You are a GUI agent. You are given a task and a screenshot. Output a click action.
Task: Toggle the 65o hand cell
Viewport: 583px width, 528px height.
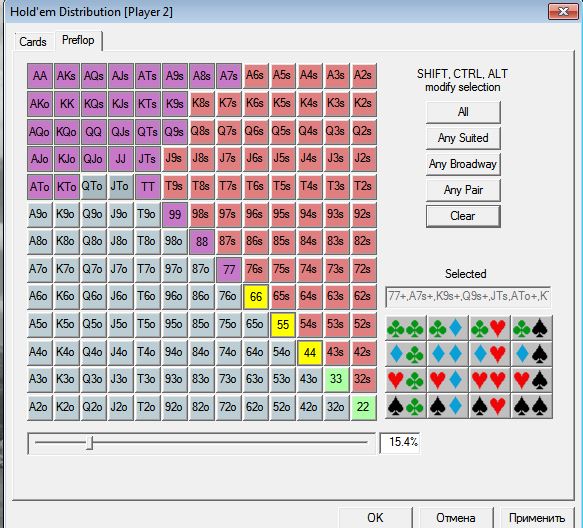tap(256, 324)
